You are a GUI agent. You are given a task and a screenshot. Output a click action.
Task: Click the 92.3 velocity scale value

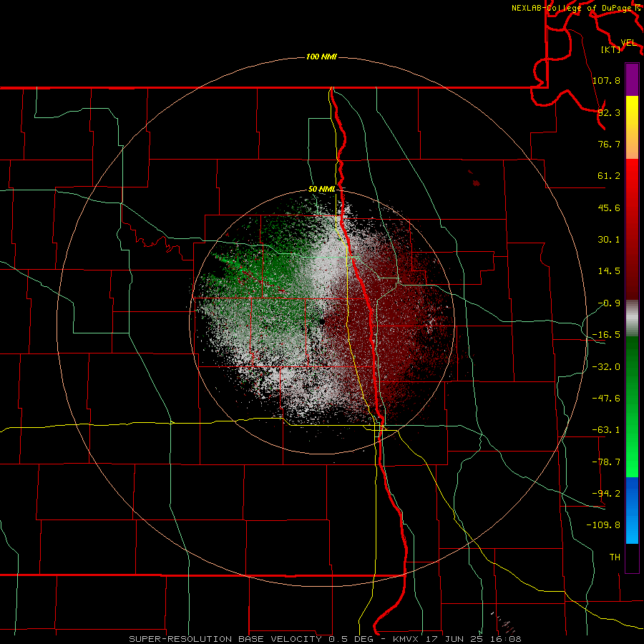[609, 112]
